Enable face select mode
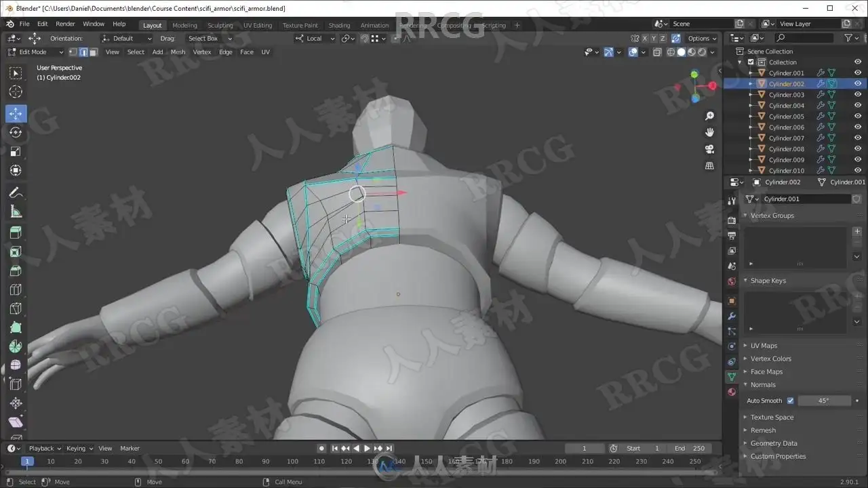The height and width of the screenshot is (488, 868). [94, 52]
